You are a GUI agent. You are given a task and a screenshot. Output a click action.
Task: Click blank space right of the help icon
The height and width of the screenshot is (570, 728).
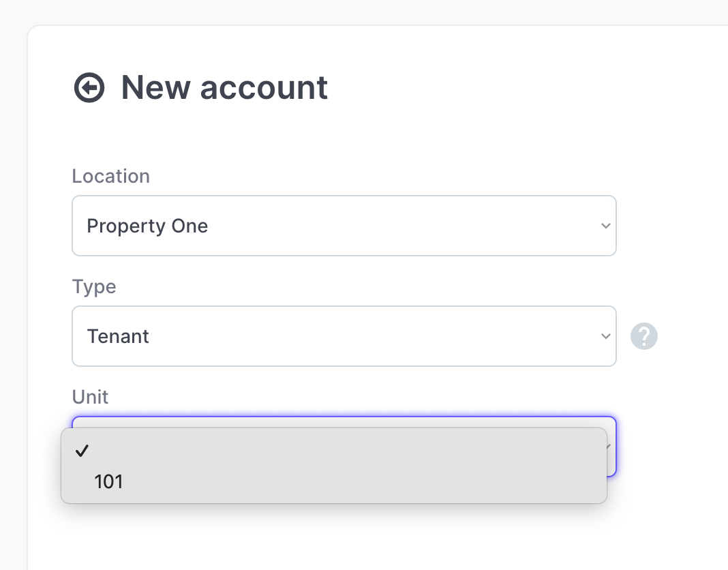[693, 336]
